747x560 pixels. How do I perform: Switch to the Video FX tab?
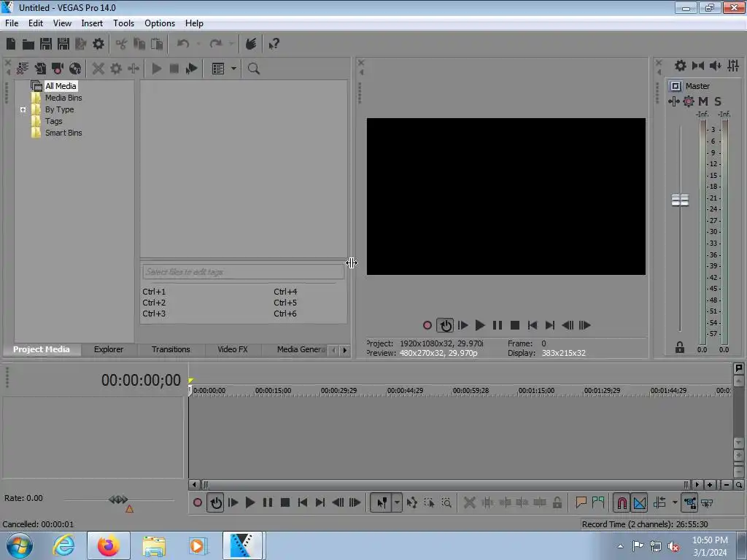point(233,349)
